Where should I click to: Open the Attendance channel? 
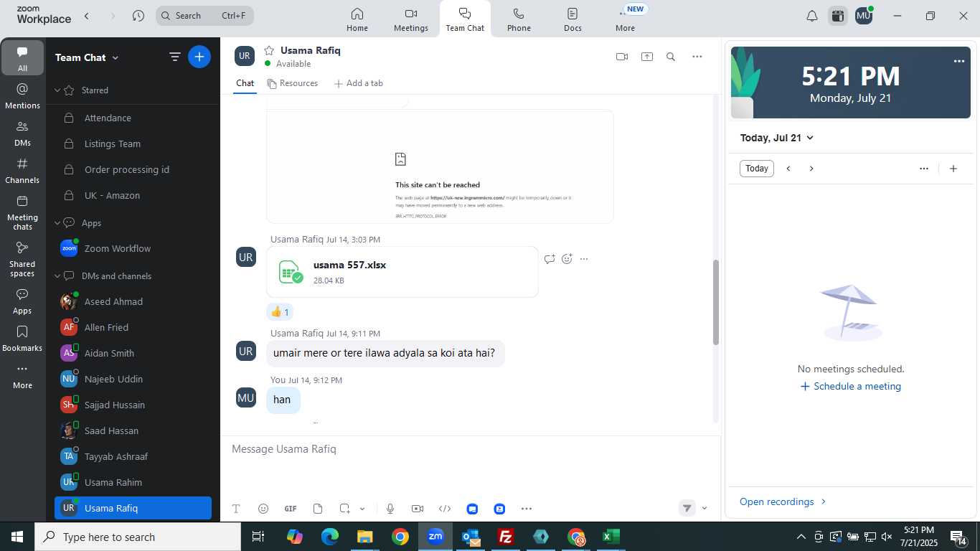point(133,118)
